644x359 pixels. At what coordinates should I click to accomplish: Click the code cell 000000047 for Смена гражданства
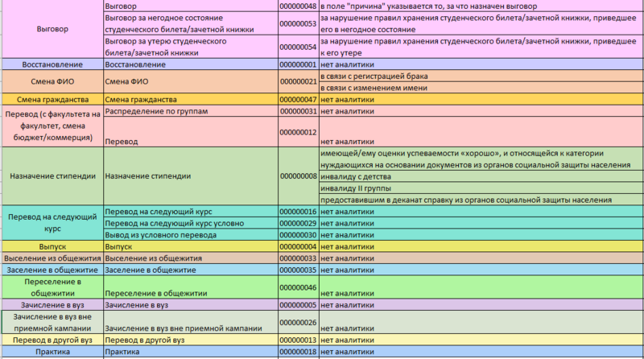click(296, 99)
